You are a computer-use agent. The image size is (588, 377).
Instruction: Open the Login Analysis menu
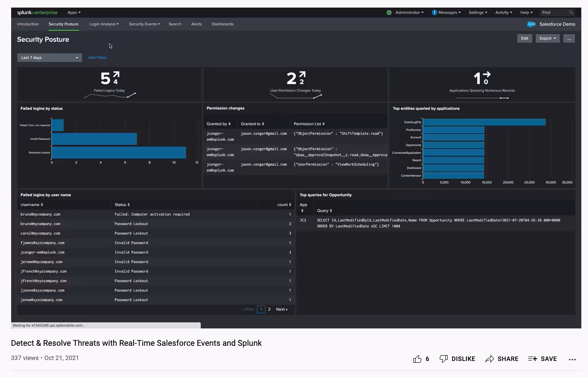[104, 24]
